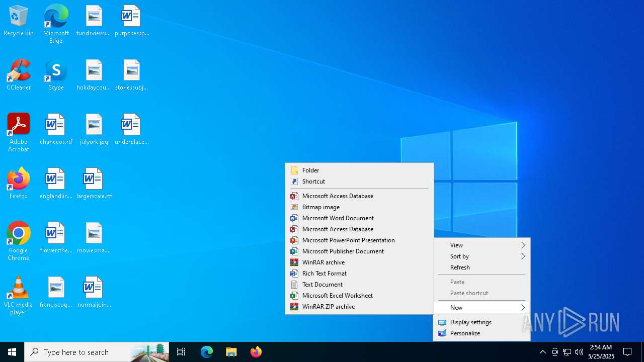Open the volume control in system tray
The image size is (644, 362).
tap(579, 352)
